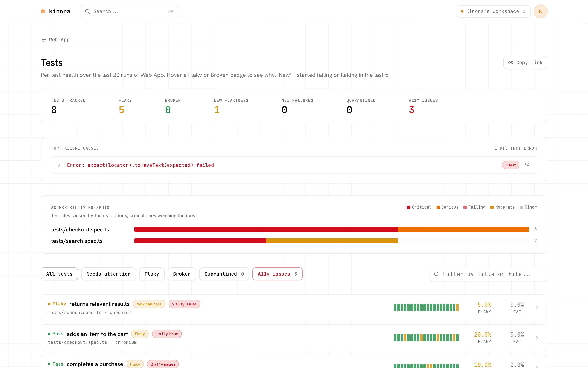Click the Minor legend marker
The image size is (588, 368).
coord(521,207)
